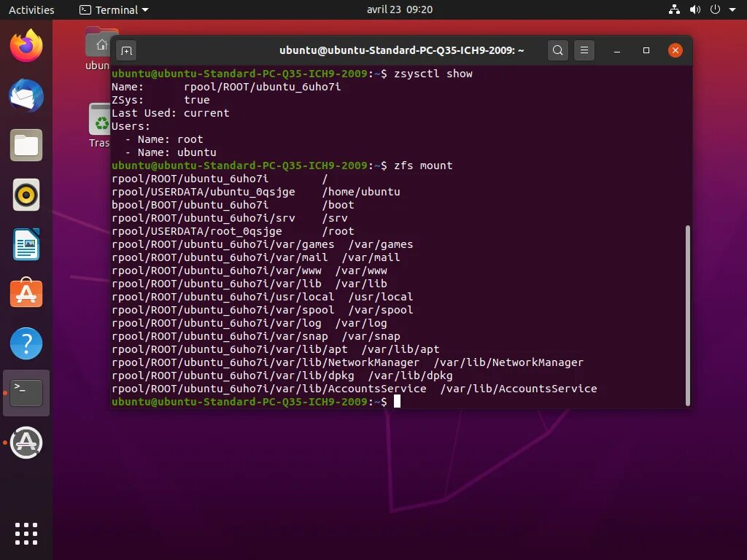Click the /var/mail mount point text
747x560 pixels.
[371, 257]
